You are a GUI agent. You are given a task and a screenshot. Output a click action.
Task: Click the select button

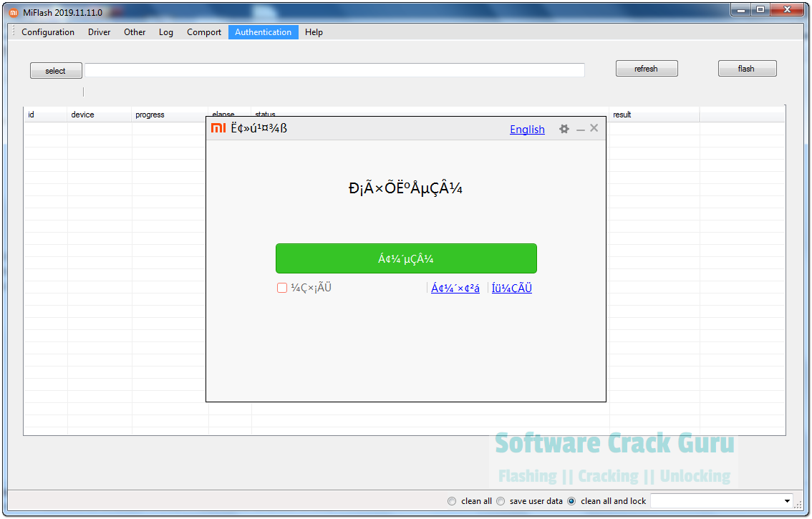[56, 70]
